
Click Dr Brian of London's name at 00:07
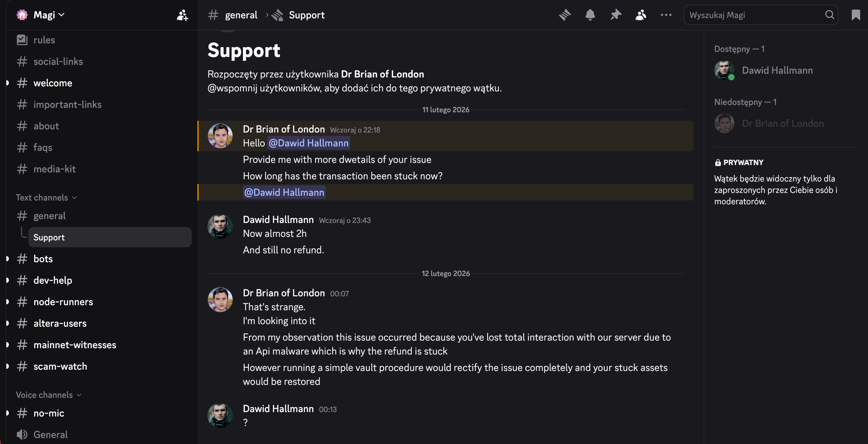pyautogui.click(x=284, y=293)
